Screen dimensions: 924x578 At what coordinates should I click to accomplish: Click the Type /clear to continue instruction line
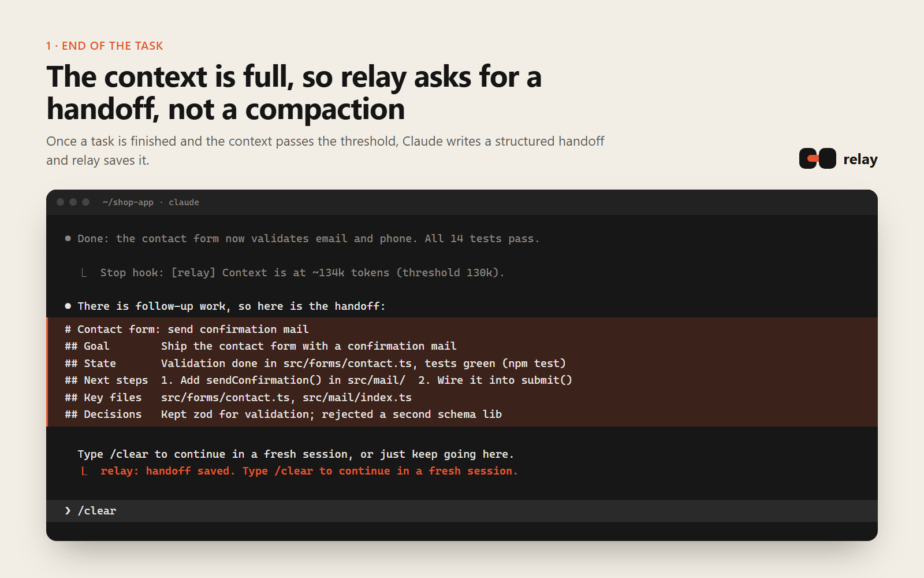296,454
